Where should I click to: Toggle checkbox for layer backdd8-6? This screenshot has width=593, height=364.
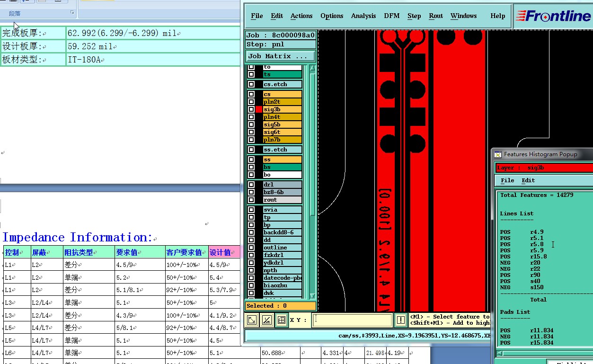point(251,232)
